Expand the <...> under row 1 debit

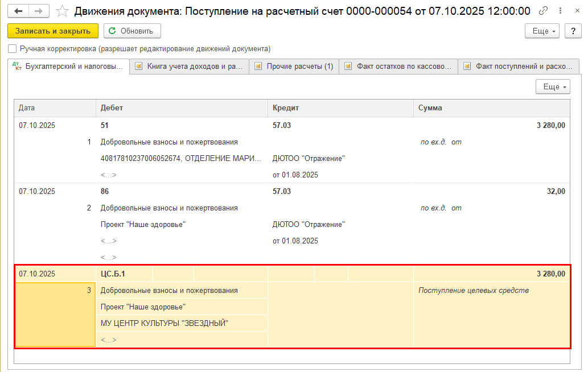[x=108, y=175]
